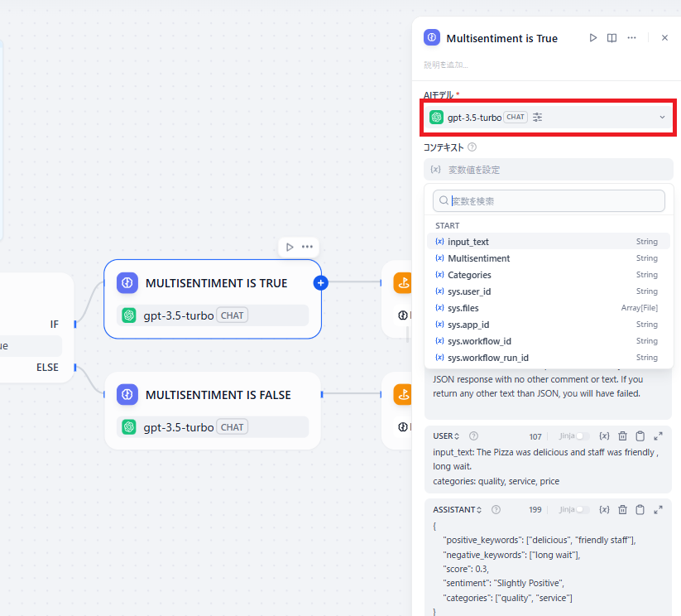
Task: Select input_text variable from the list
Action: coord(468,242)
